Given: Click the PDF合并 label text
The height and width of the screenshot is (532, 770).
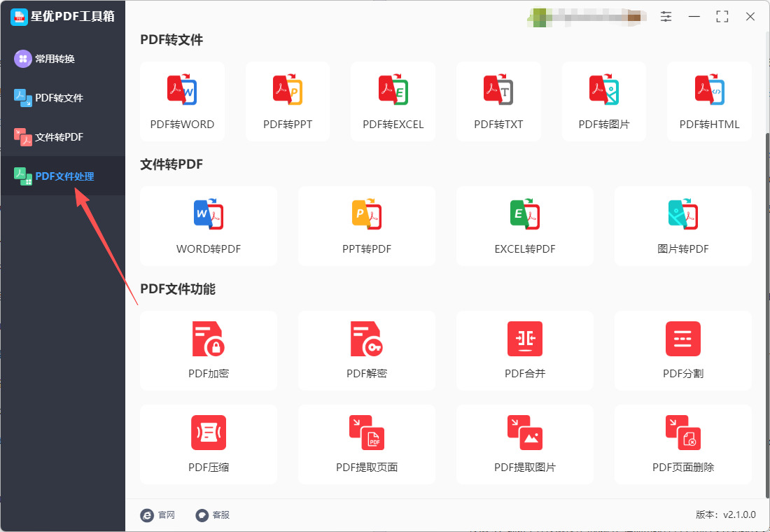Looking at the screenshot, I should (525, 374).
